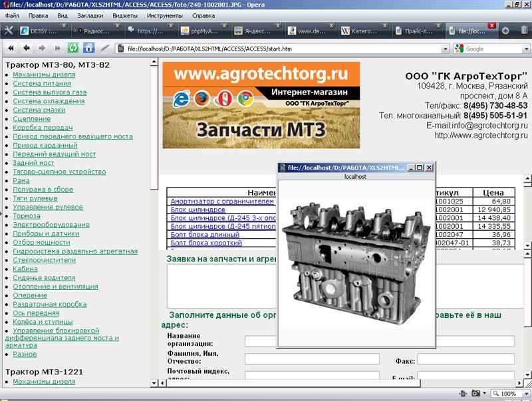Click the status bar sync icon
The height and width of the screenshot is (401, 532).
tap(463, 393)
